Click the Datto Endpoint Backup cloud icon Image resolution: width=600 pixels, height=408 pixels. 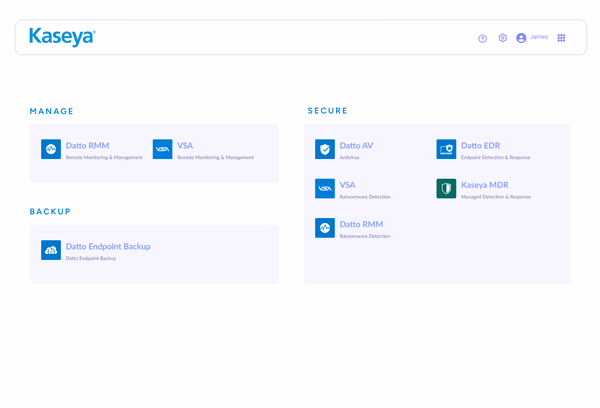pos(51,250)
